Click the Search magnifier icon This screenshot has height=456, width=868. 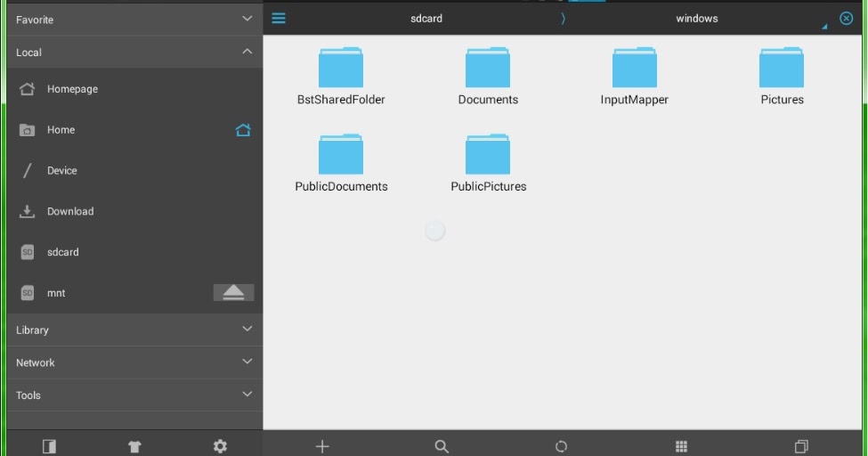click(442, 446)
